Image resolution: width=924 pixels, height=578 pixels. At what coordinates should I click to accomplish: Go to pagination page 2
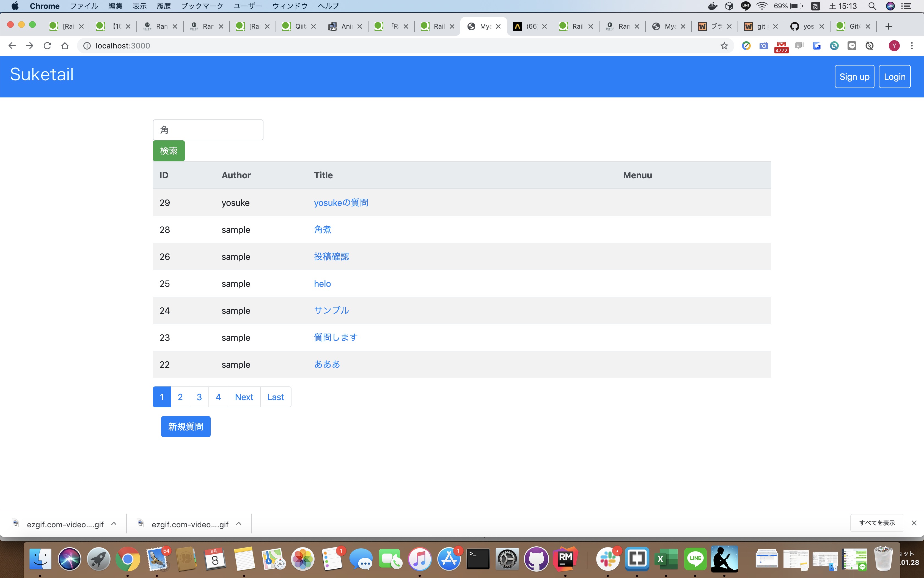pos(180,397)
